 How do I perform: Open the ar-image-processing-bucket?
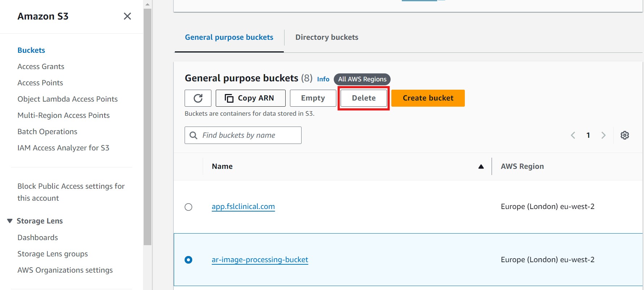coord(260,259)
